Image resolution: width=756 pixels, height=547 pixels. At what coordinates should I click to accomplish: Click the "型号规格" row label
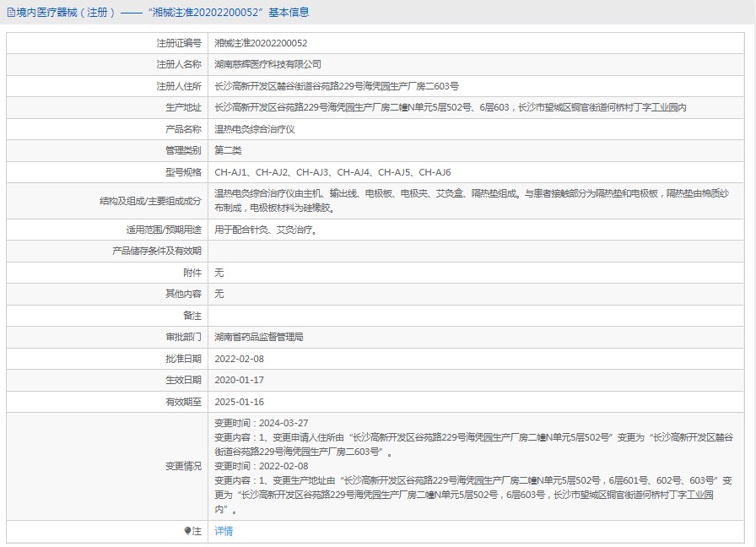[x=184, y=171]
